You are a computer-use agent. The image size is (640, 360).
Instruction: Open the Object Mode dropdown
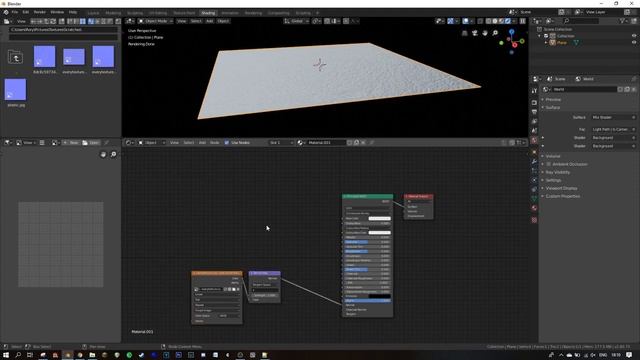click(156, 21)
